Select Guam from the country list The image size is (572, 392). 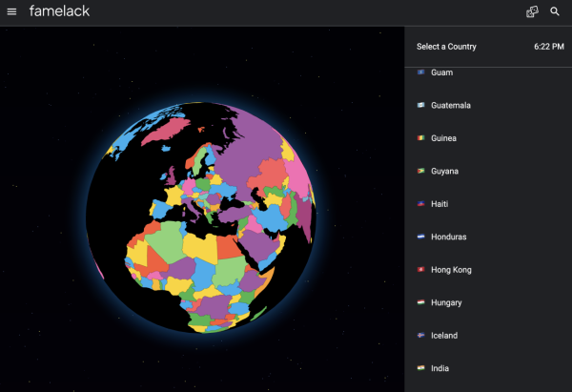441,72
